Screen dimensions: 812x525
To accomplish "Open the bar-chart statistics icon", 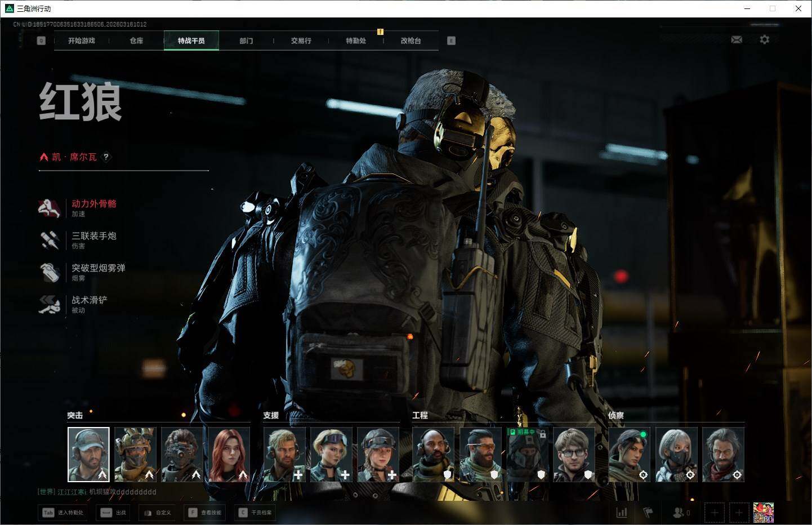I will (622, 513).
